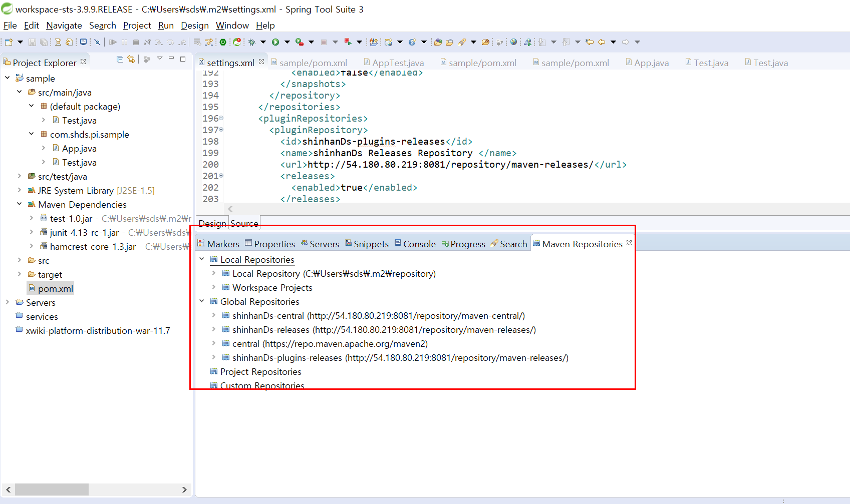Click the Open Type icon
This screenshot has height=504, width=850.
(438, 42)
